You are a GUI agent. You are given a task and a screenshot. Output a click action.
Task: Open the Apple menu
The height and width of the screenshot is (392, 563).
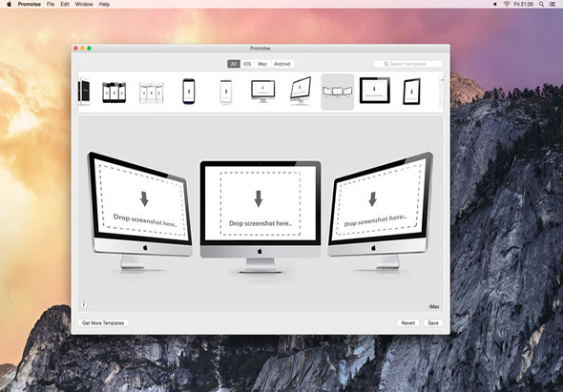[9, 5]
